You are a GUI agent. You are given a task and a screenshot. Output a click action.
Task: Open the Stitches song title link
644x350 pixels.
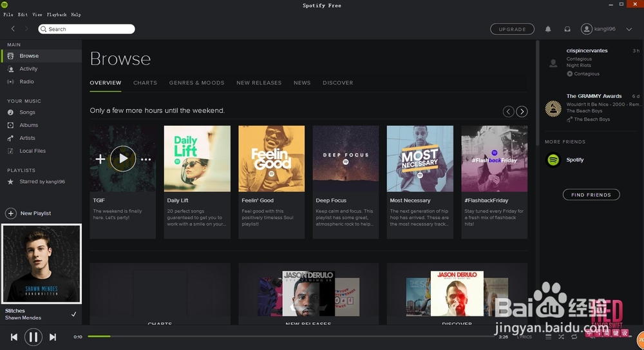[15, 311]
